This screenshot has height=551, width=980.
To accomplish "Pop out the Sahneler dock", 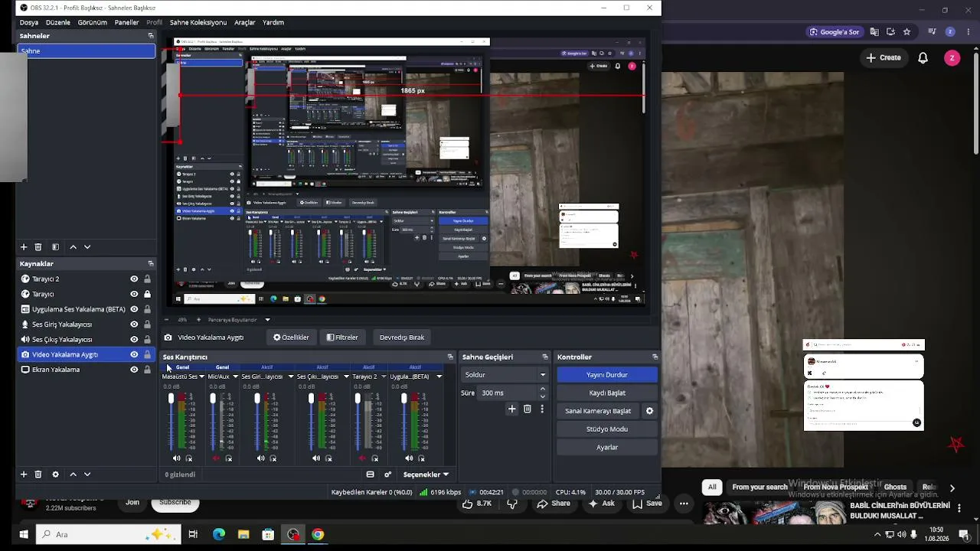I will (x=151, y=36).
